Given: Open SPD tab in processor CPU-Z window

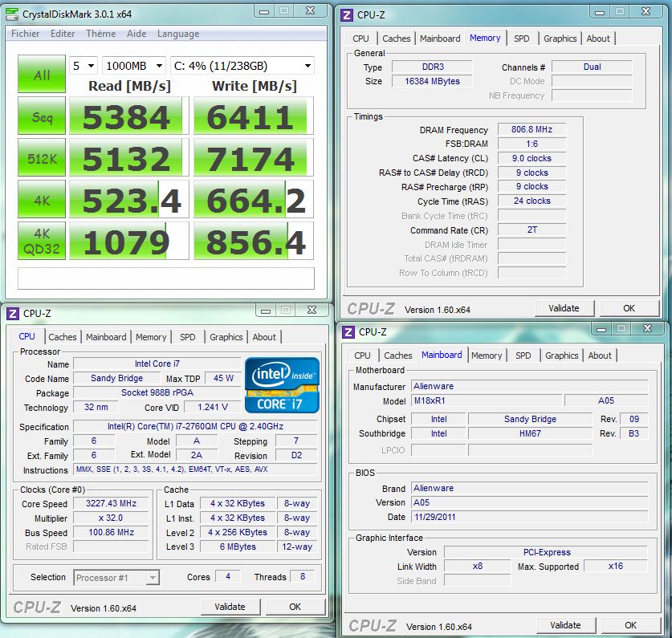Looking at the screenshot, I should (188, 337).
